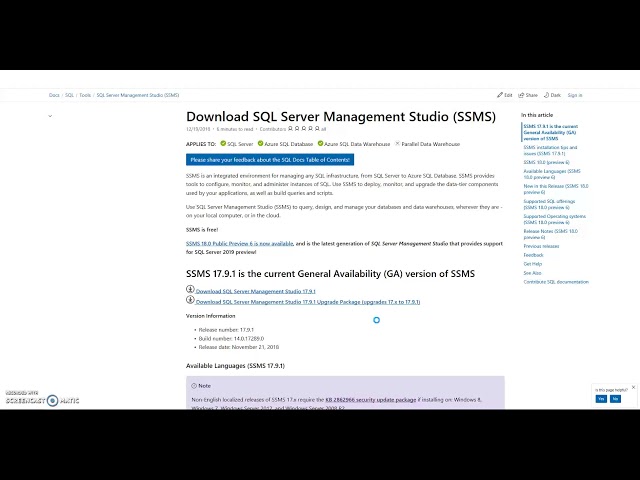The image size is (640, 480).
Task: Open the 17.9.1 Upgrade Package download link
Action: pyautogui.click(x=308, y=302)
